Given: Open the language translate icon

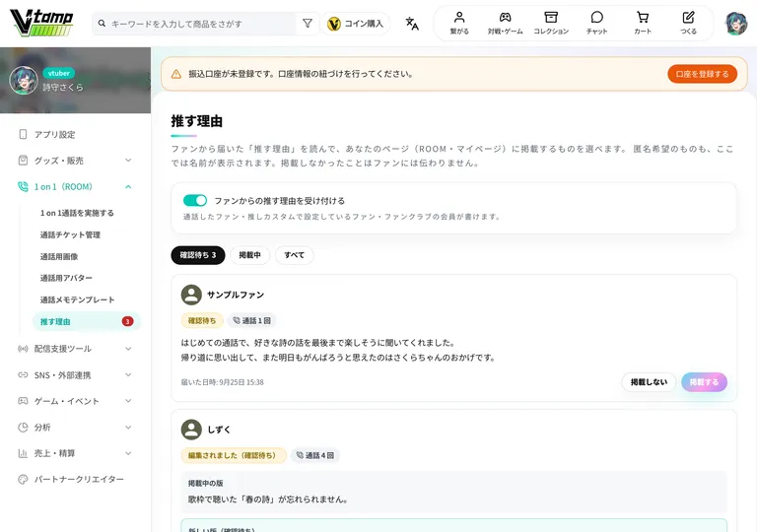Looking at the screenshot, I should coord(412,24).
